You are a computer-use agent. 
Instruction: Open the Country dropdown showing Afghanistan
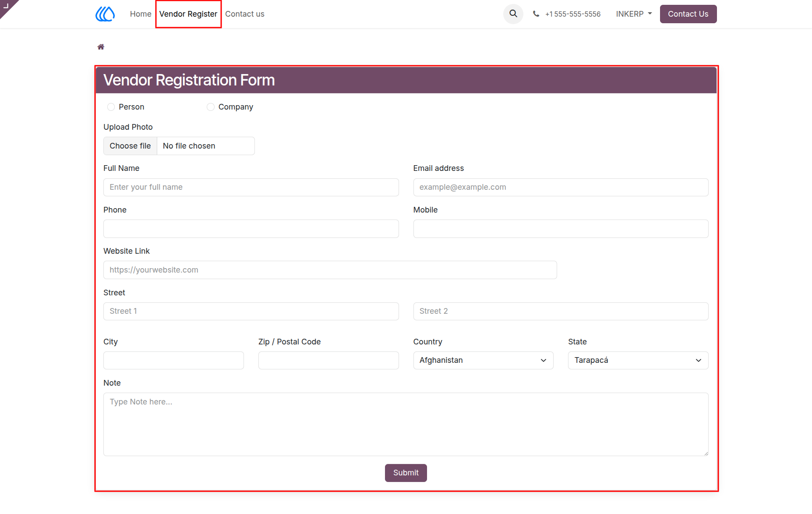tap(483, 360)
